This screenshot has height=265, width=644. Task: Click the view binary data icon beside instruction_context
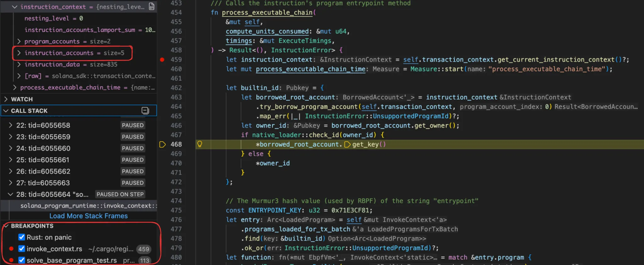[152, 7]
